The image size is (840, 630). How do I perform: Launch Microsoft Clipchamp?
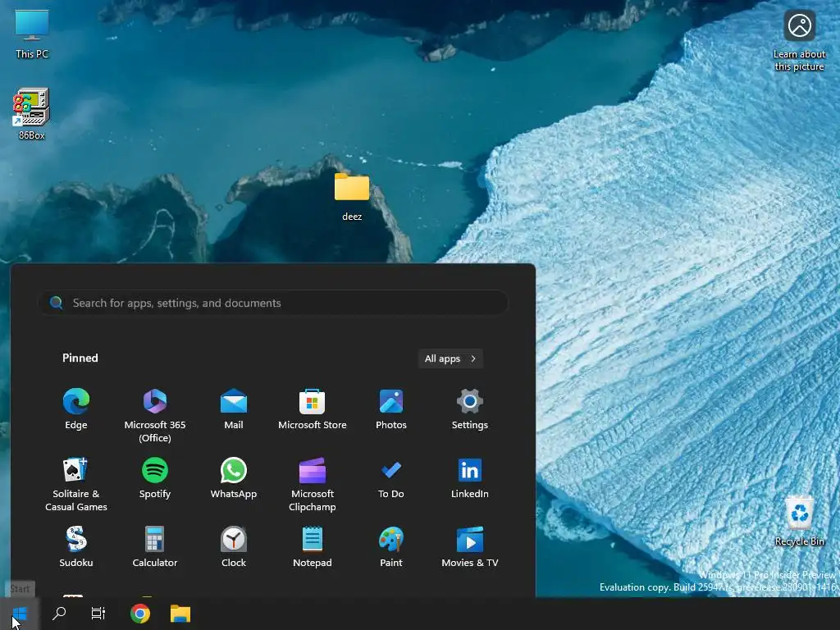[313, 485]
